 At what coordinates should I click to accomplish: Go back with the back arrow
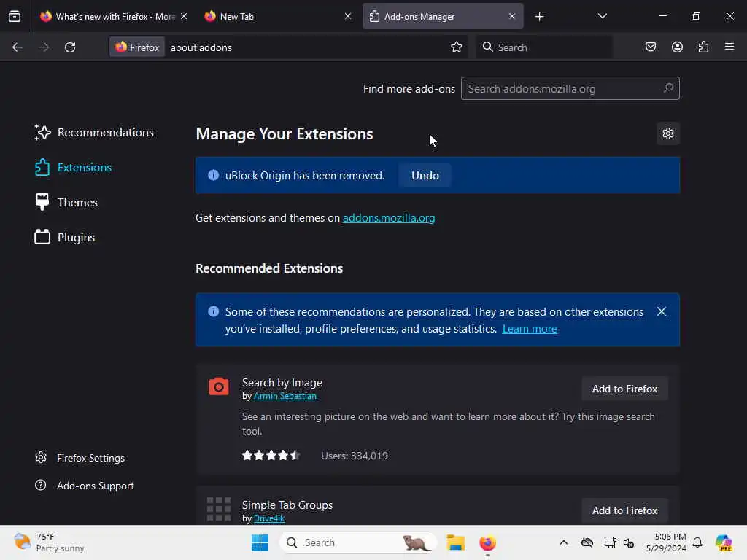tap(18, 47)
